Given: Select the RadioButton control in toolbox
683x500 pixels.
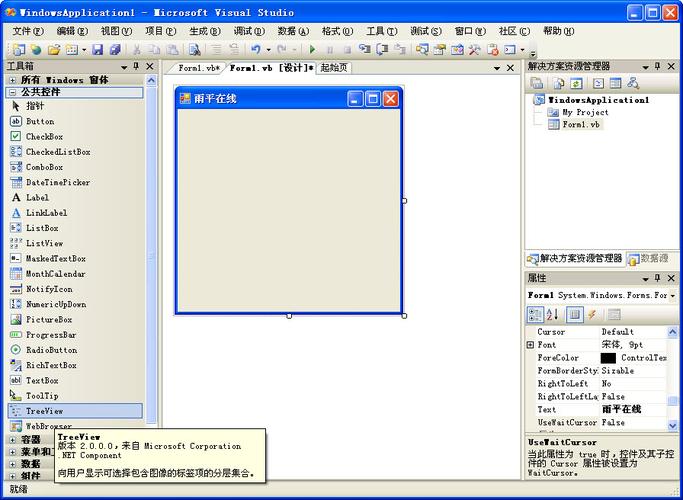Looking at the screenshot, I should (x=51, y=350).
